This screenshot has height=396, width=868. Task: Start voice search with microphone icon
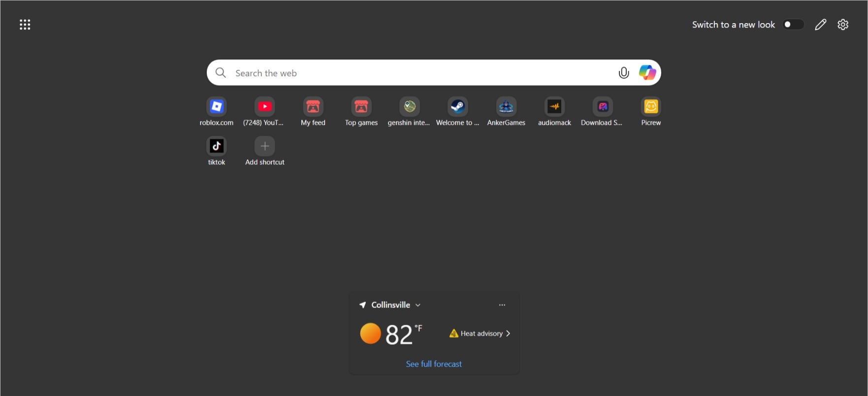point(624,73)
